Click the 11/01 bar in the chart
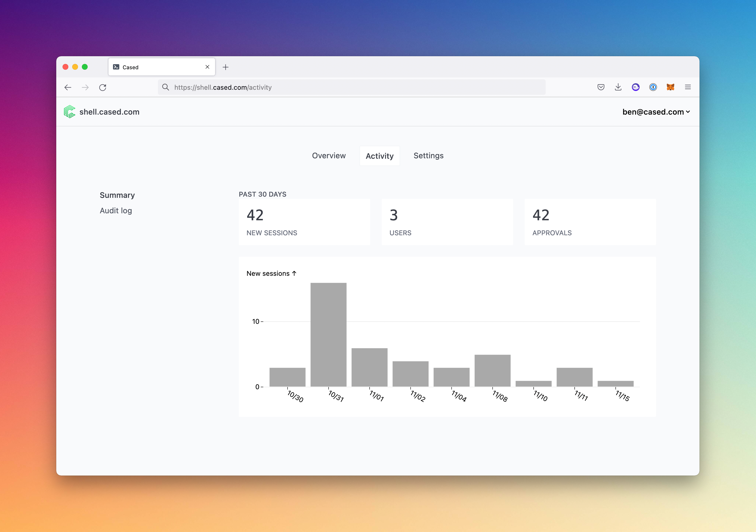The height and width of the screenshot is (532, 756). click(x=369, y=367)
